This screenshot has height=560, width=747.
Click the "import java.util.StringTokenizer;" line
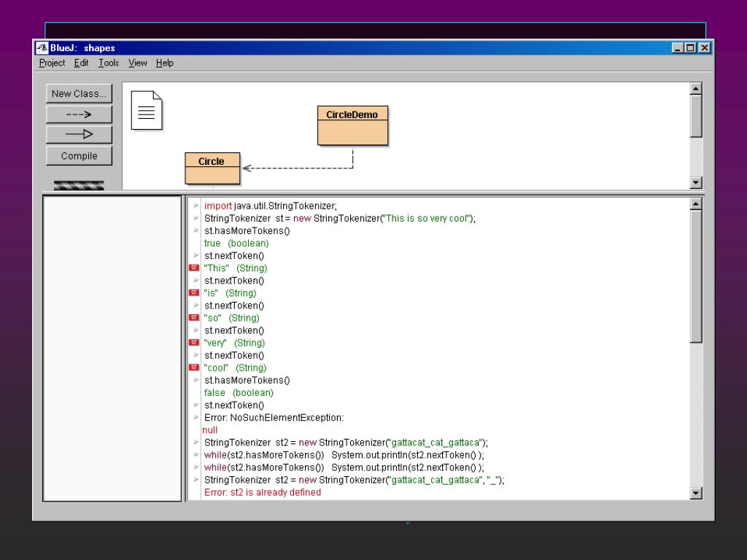(271, 206)
